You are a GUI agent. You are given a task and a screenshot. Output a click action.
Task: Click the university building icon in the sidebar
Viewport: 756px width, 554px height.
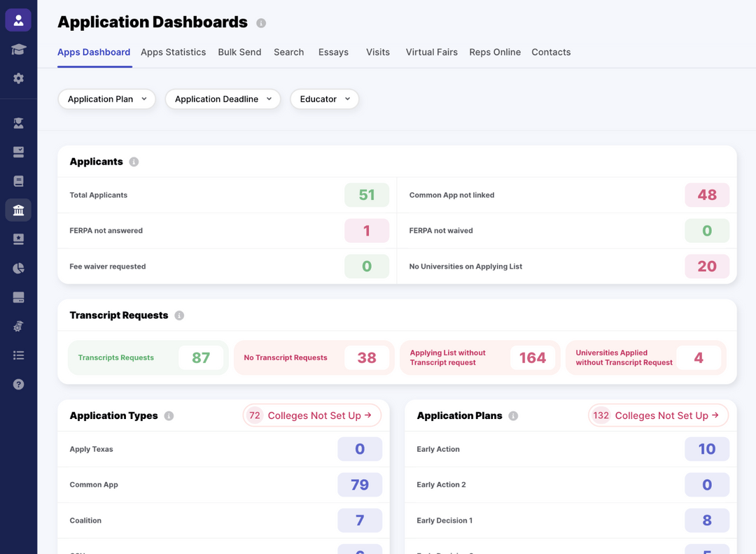(x=18, y=210)
